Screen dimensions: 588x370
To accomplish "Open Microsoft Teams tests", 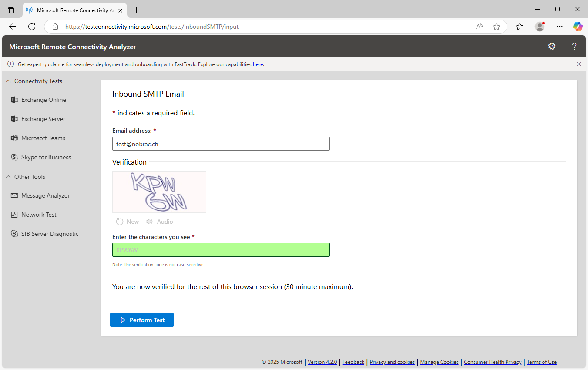I will [44, 138].
